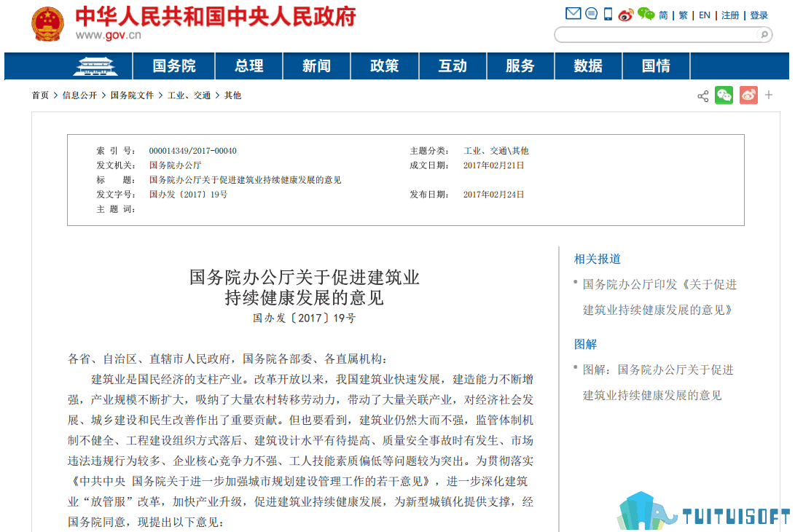
Task: Click publish date 2017年02月24日
Action: (493, 195)
